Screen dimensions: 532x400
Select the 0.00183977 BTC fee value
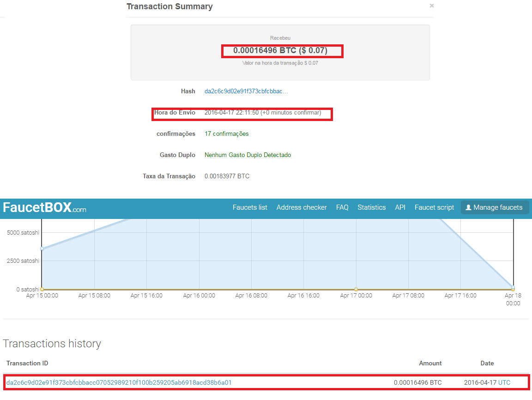click(x=227, y=176)
